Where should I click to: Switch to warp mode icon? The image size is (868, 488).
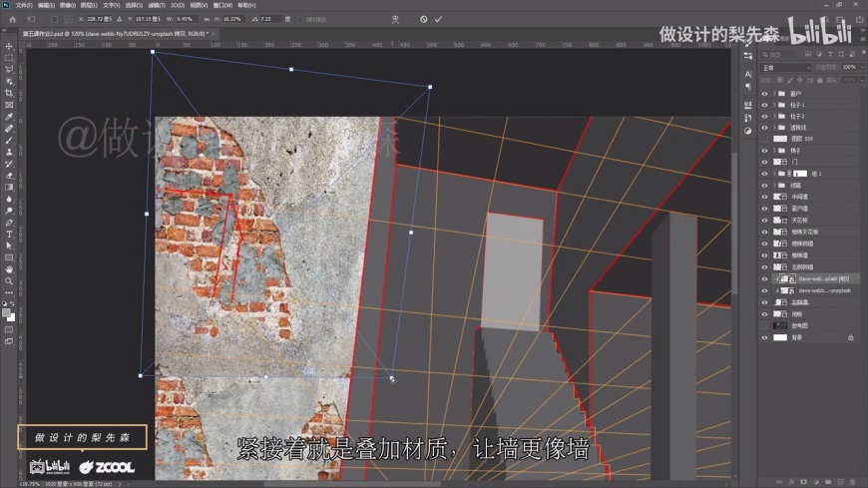point(395,19)
